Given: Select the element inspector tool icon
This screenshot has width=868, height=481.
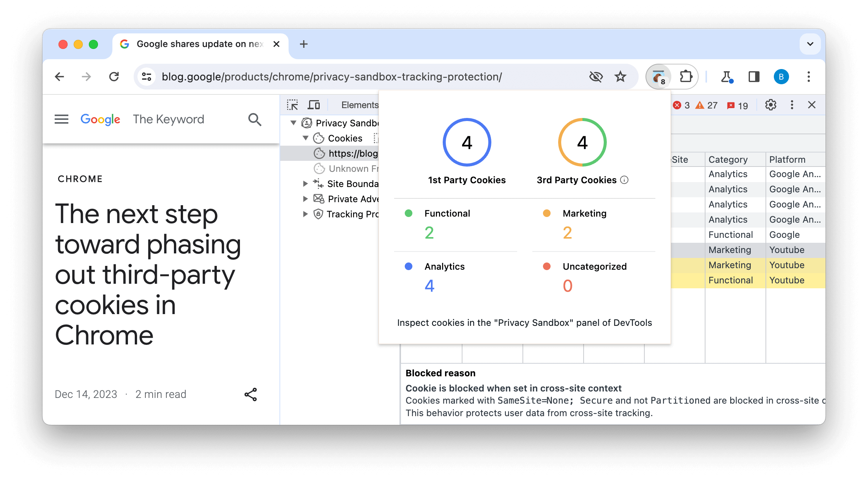Looking at the screenshot, I should tap(294, 105).
